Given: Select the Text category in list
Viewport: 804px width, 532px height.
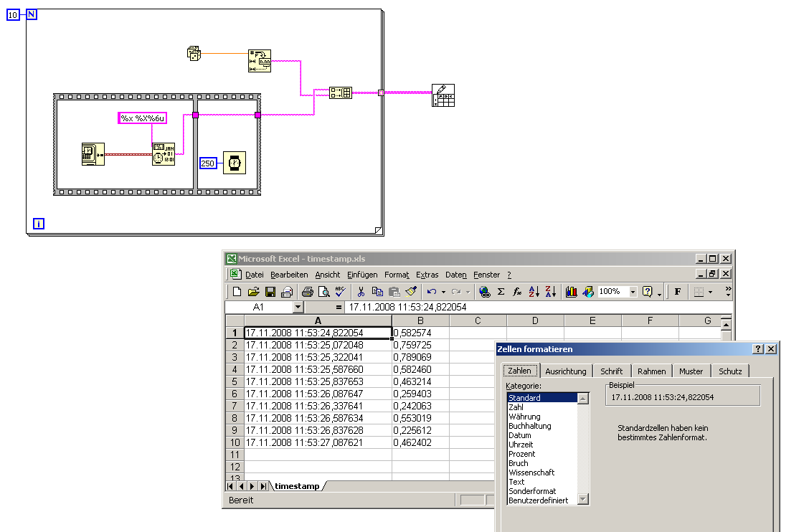Looking at the screenshot, I should click(x=516, y=482).
